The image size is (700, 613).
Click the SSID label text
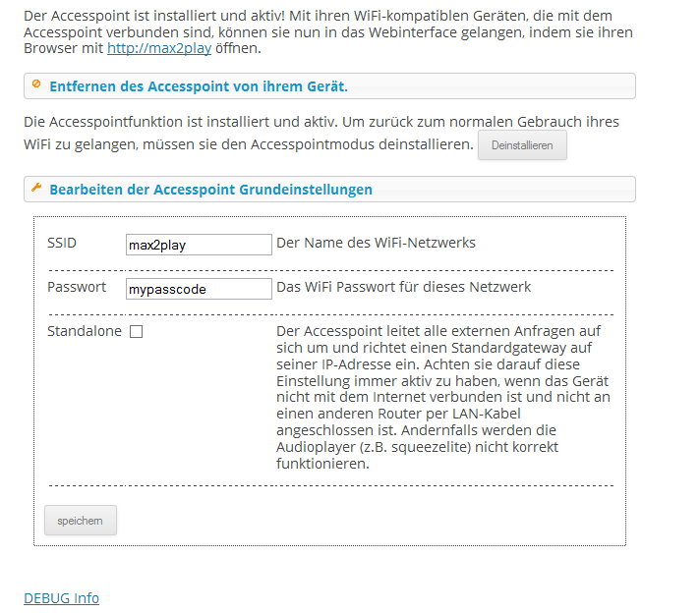pos(62,243)
